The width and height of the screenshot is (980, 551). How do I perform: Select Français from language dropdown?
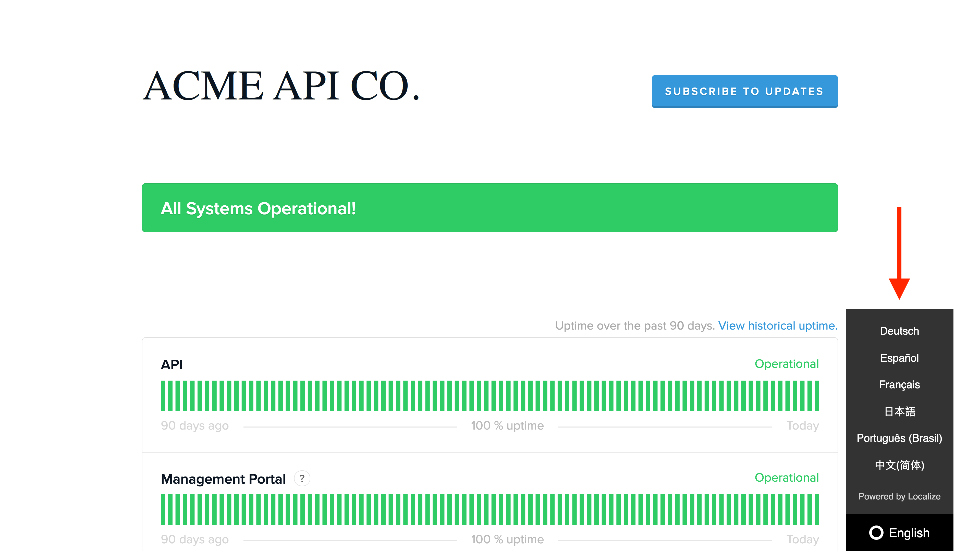pyautogui.click(x=899, y=384)
